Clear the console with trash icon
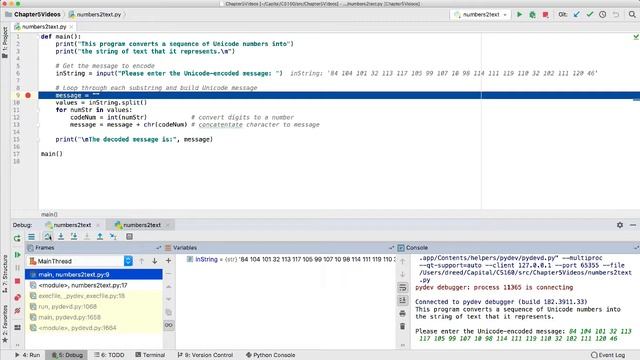This screenshot has height=360, width=640. (402, 326)
